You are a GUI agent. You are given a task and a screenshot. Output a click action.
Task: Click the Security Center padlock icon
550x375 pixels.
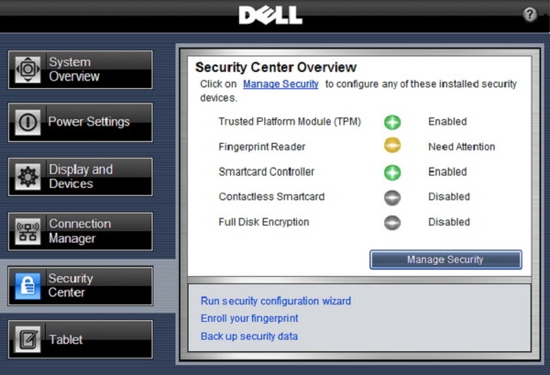(28, 286)
